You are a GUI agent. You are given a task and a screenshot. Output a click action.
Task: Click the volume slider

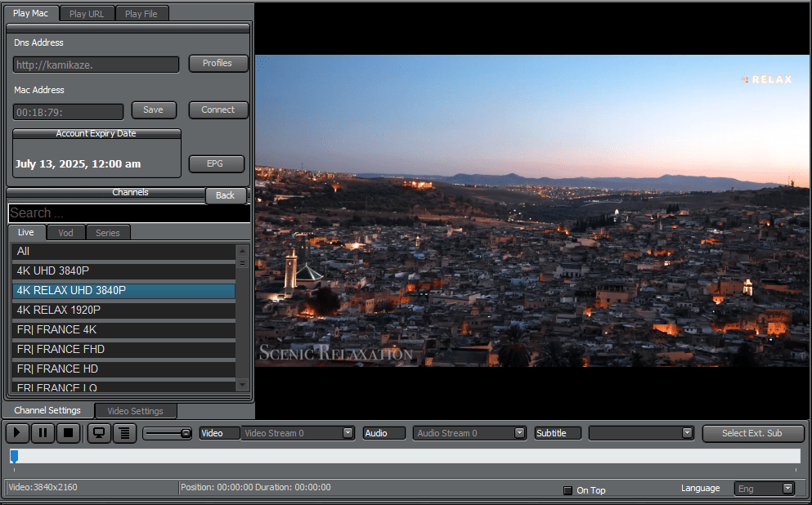point(168,433)
